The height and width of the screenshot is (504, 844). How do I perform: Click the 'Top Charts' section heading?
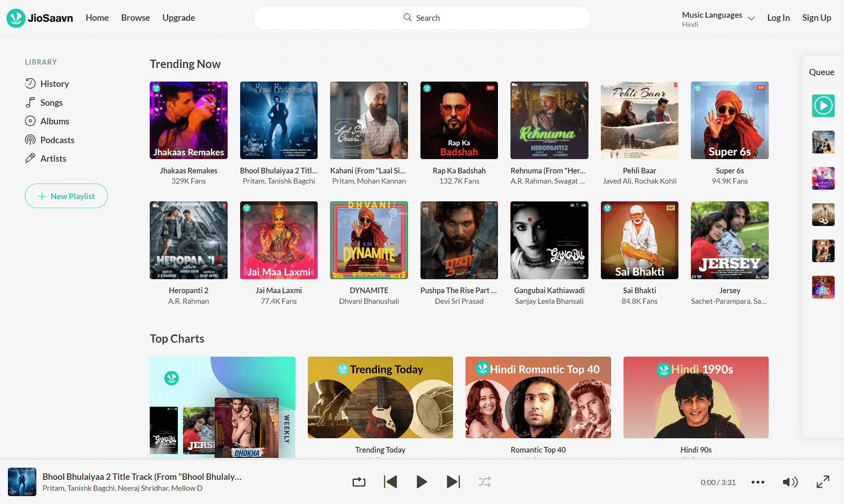pos(177,339)
